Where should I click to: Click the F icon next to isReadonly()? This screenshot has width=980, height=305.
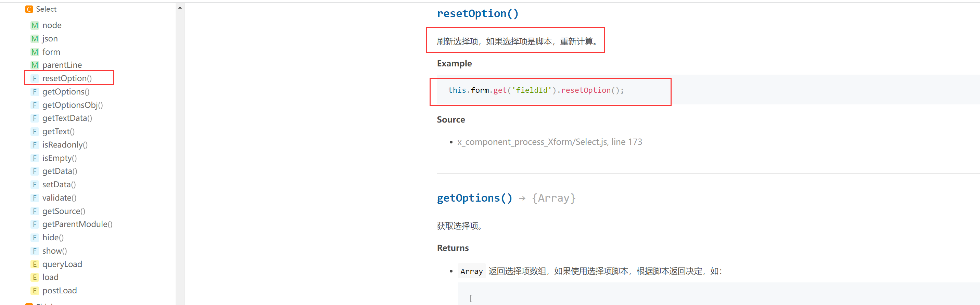35,145
